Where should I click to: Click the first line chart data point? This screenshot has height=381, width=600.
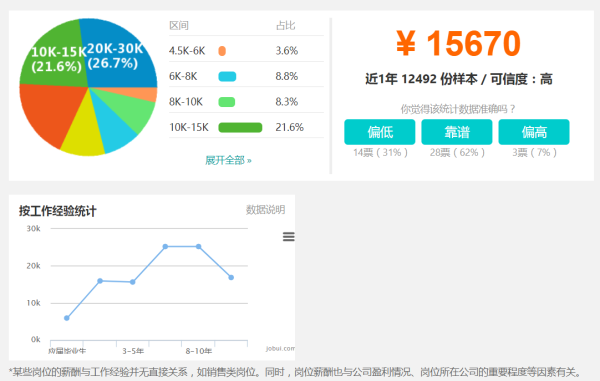pyautogui.click(x=67, y=318)
